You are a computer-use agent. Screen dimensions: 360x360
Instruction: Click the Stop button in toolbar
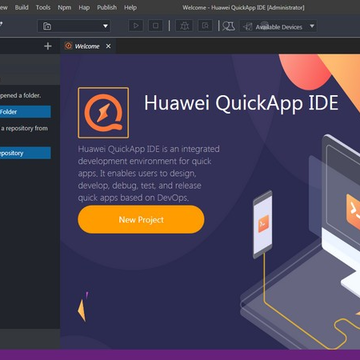point(156,26)
